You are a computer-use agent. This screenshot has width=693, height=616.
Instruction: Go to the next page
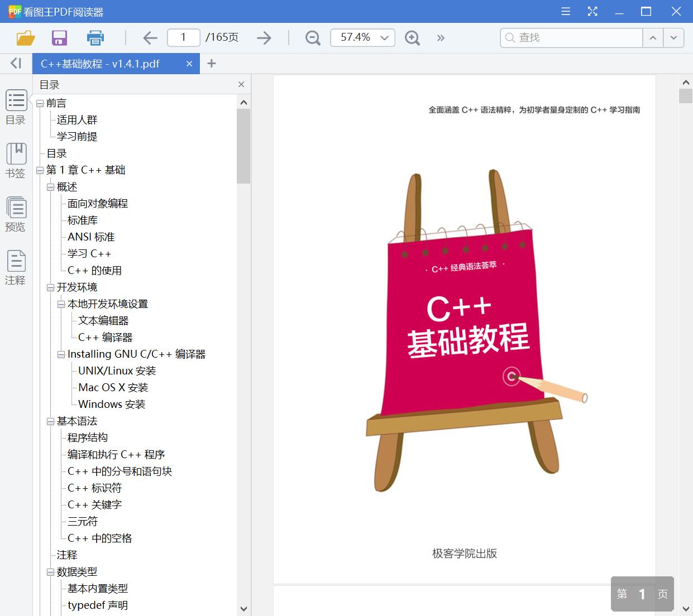[x=264, y=37]
